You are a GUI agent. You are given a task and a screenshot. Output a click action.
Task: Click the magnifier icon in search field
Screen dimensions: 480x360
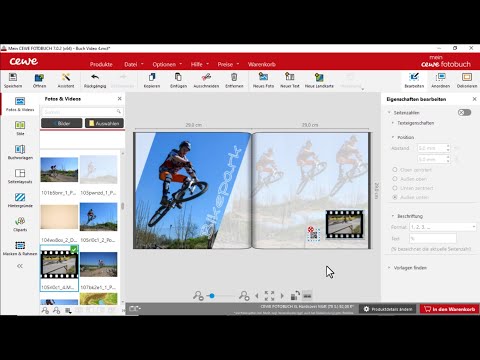(119, 112)
